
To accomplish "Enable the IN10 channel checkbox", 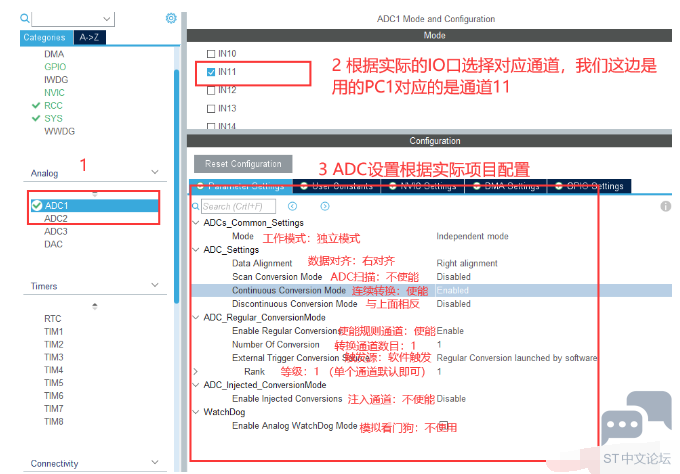I will 210,53.
